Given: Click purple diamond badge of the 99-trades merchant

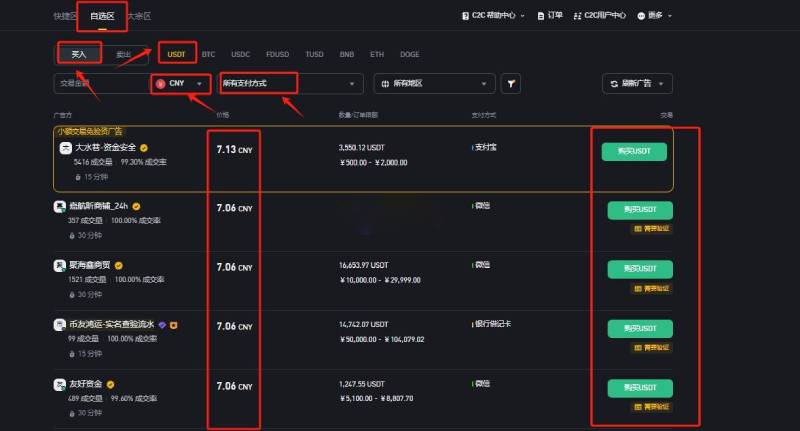Looking at the screenshot, I should [x=162, y=325].
